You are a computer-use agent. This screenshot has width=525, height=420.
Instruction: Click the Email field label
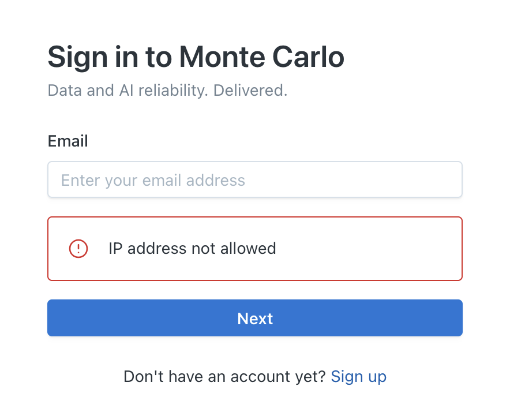coord(67,141)
